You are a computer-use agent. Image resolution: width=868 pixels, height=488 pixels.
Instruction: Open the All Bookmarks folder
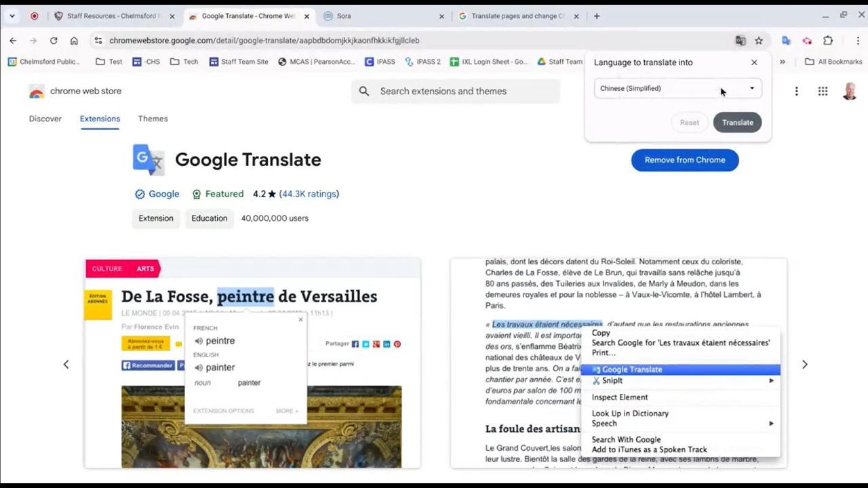click(833, 62)
